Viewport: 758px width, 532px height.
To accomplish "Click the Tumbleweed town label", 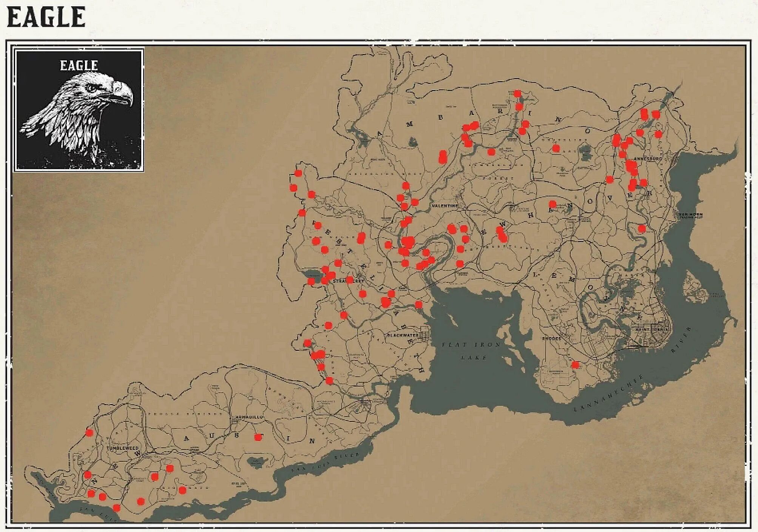I will tap(123, 448).
